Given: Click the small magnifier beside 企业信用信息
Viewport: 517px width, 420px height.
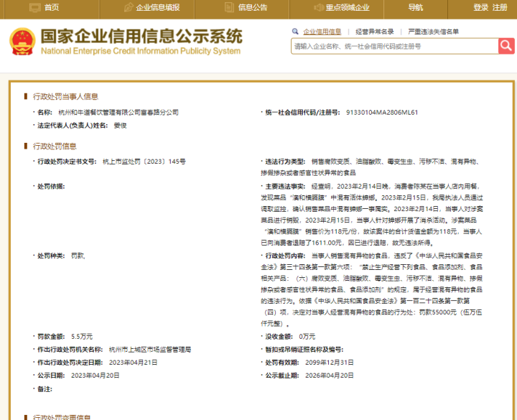Looking at the screenshot, I should coord(296,32).
